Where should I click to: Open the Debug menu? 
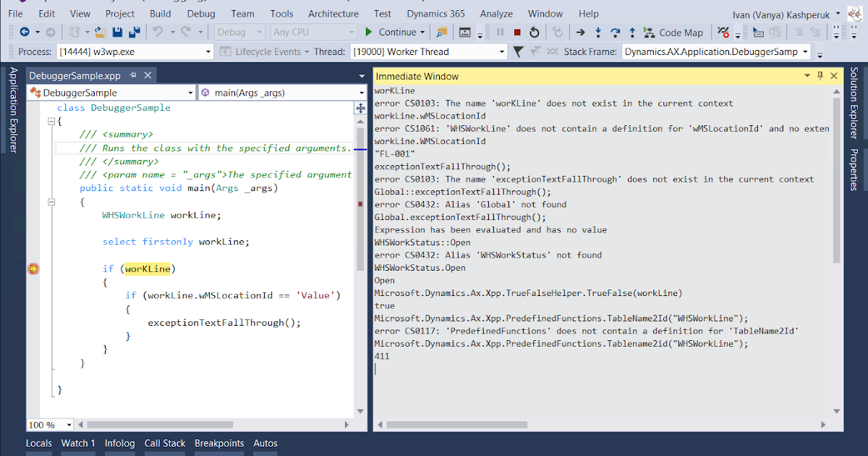tap(201, 13)
